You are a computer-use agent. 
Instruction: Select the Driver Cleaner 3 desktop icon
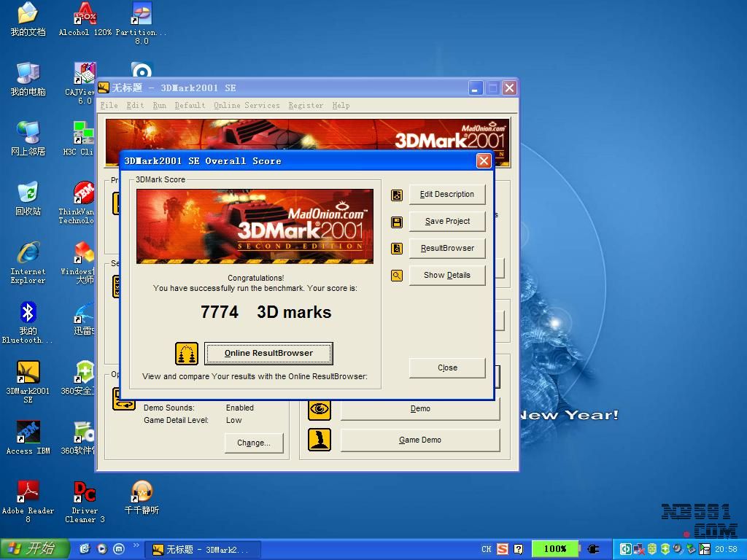85,492
